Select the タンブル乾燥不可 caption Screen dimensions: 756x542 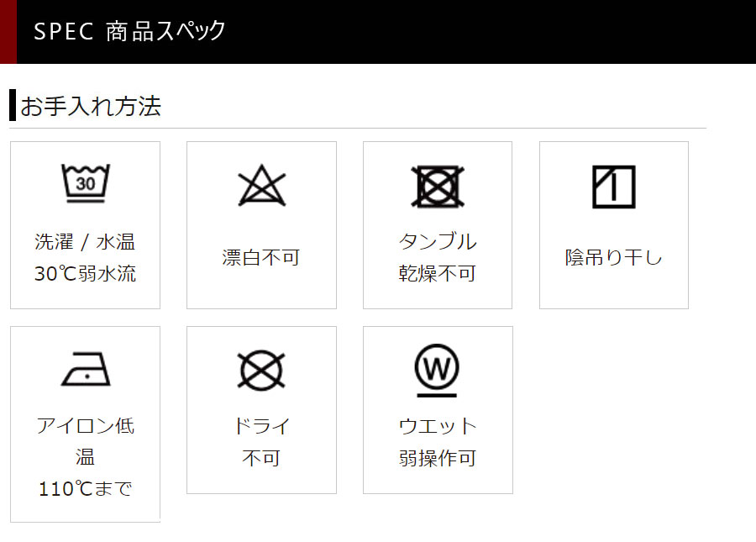pyautogui.click(x=438, y=257)
